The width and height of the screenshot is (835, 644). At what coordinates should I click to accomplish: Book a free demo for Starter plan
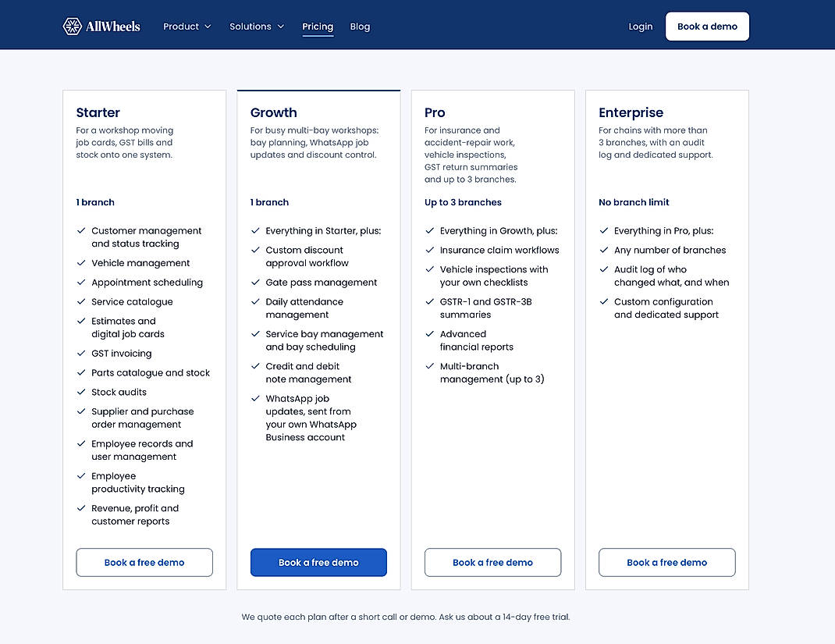[144, 563]
